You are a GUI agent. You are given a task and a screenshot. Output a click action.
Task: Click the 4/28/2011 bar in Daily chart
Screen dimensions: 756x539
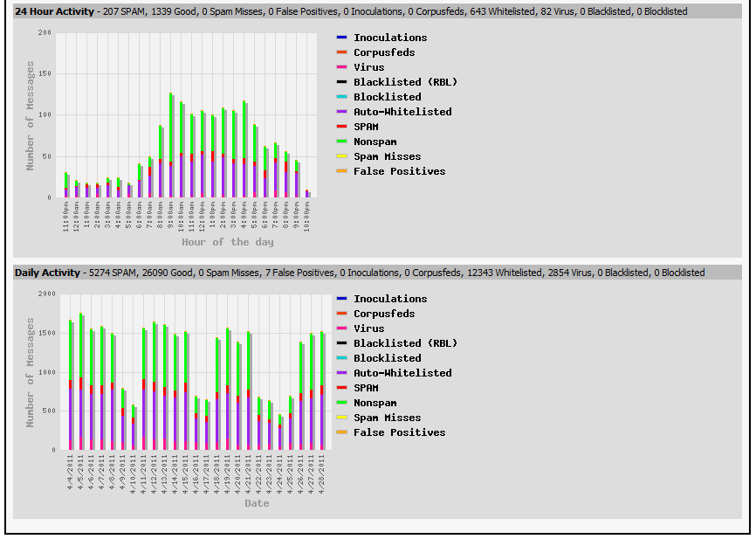[x=321, y=393]
